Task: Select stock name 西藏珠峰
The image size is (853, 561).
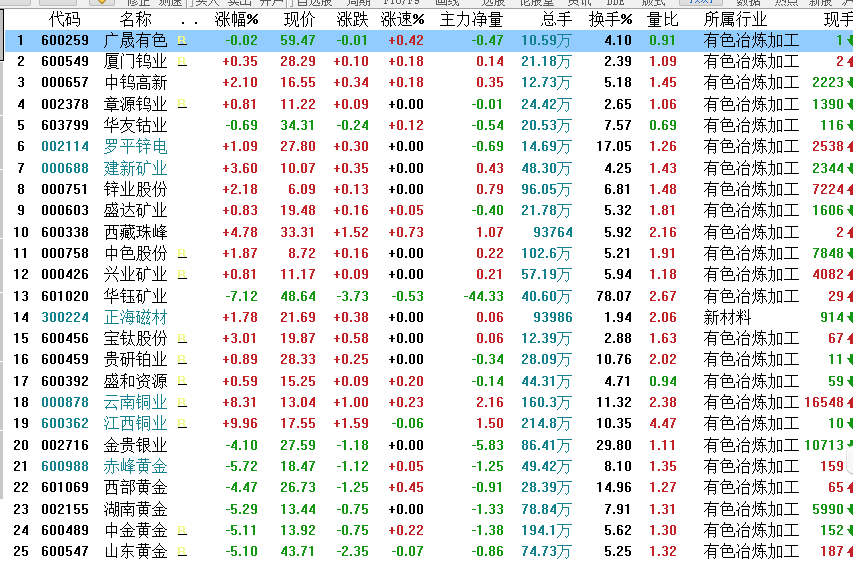Action: point(135,232)
